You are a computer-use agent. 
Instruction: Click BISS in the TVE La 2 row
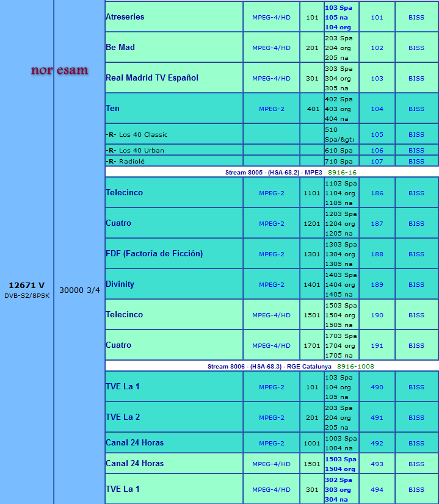(416, 418)
